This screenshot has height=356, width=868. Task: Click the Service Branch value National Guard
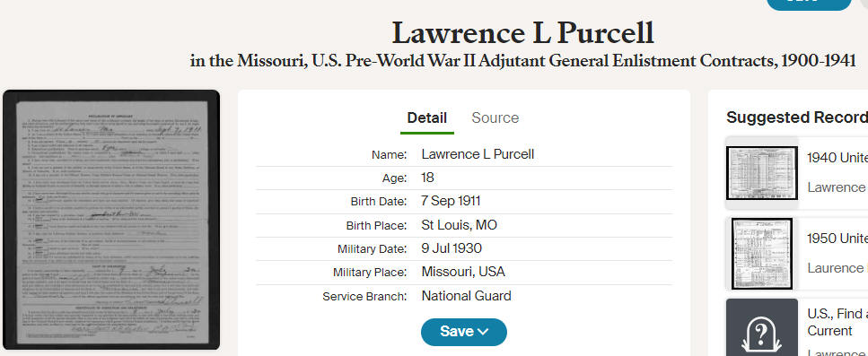[x=466, y=296]
